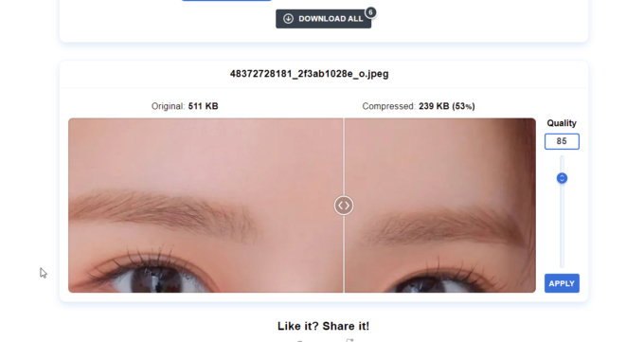Click the Quality value input field
Image resolution: width=644 pixels, height=342 pixels.
[x=562, y=141]
